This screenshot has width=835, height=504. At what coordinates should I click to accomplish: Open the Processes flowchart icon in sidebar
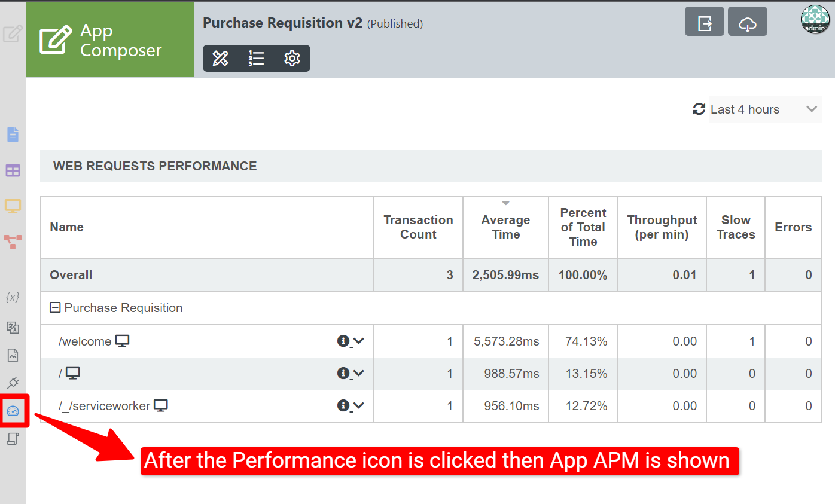[x=13, y=242]
